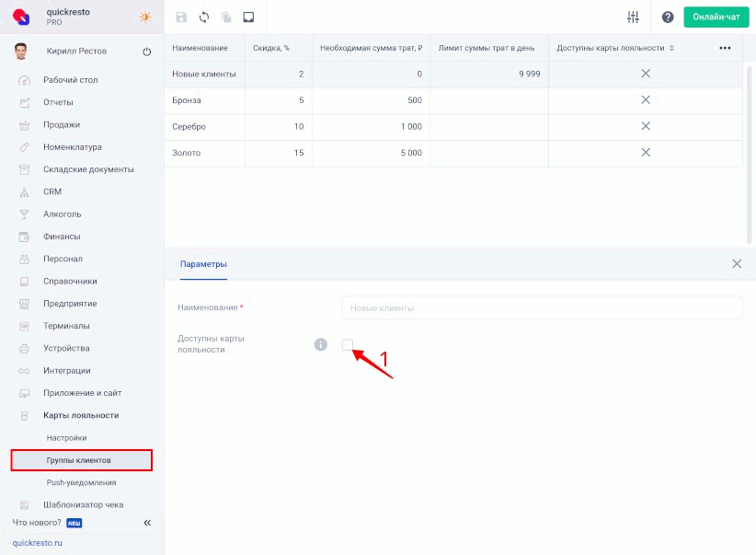Select the Бронза table row
The width and height of the screenshot is (756, 555).
453,100
